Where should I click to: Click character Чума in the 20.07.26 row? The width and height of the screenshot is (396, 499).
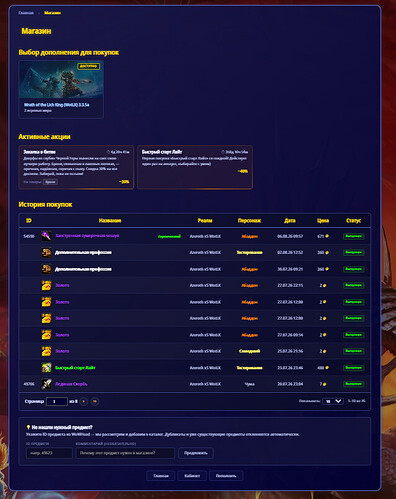[x=249, y=384]
